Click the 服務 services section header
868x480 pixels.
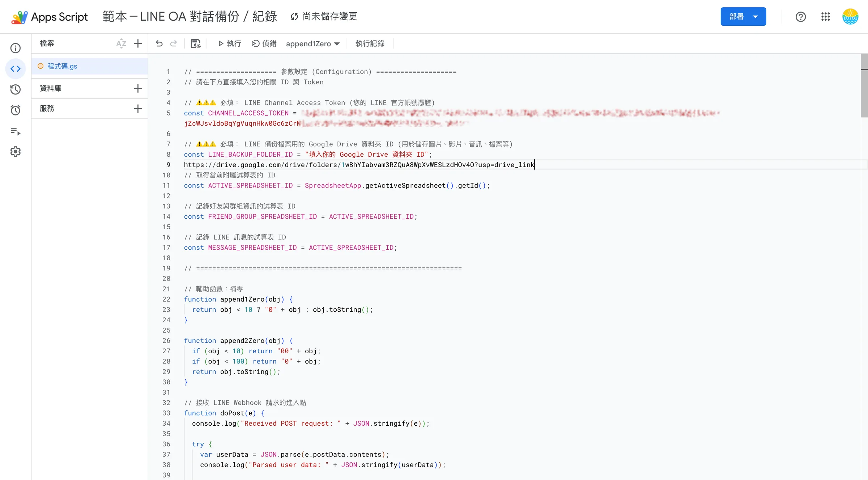click(x=47, y=109)
